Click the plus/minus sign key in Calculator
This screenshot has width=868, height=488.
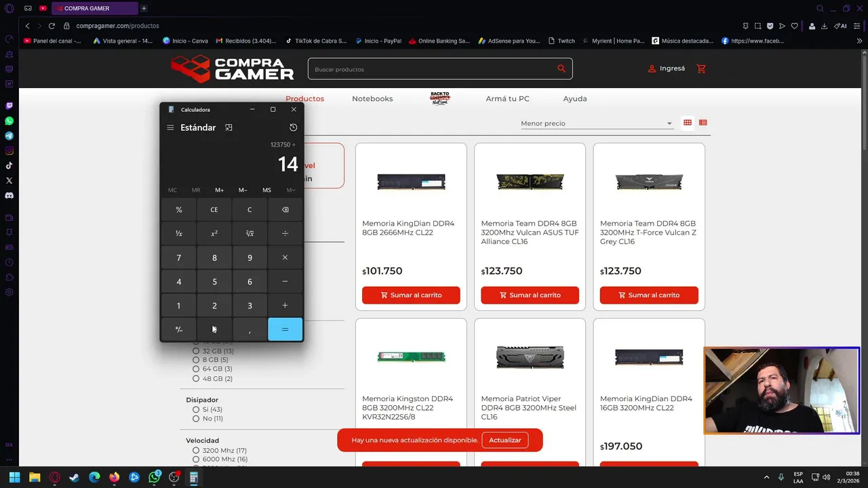179,329
